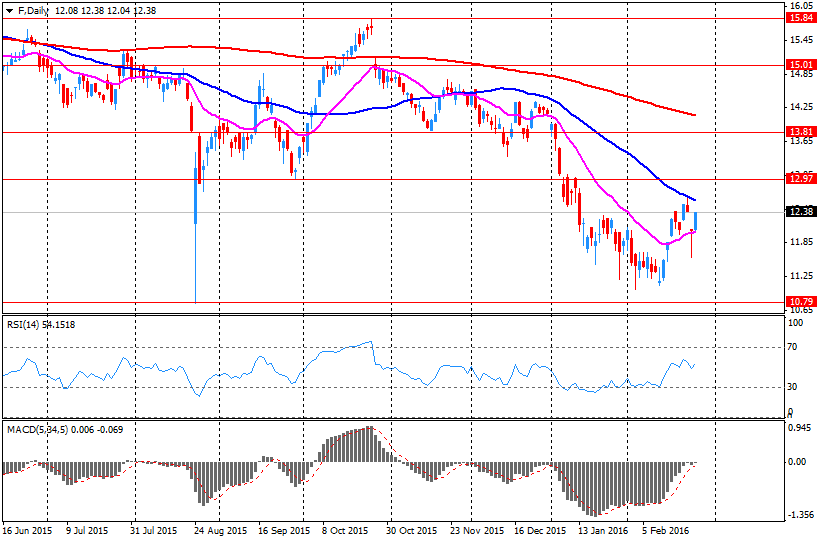Click the 16 Dec 2015 date label
The width and height of the screenshot is (824, 539).
coord(540,531)
